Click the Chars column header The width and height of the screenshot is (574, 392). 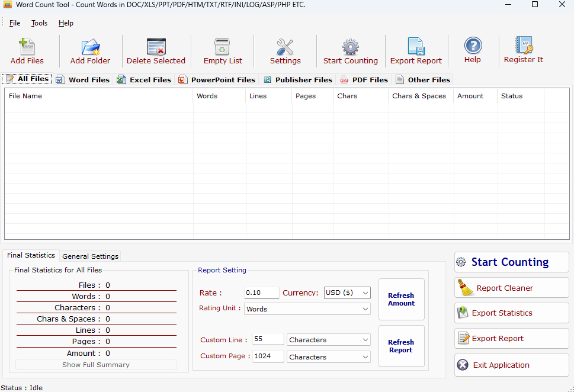(x=361, y=96)
